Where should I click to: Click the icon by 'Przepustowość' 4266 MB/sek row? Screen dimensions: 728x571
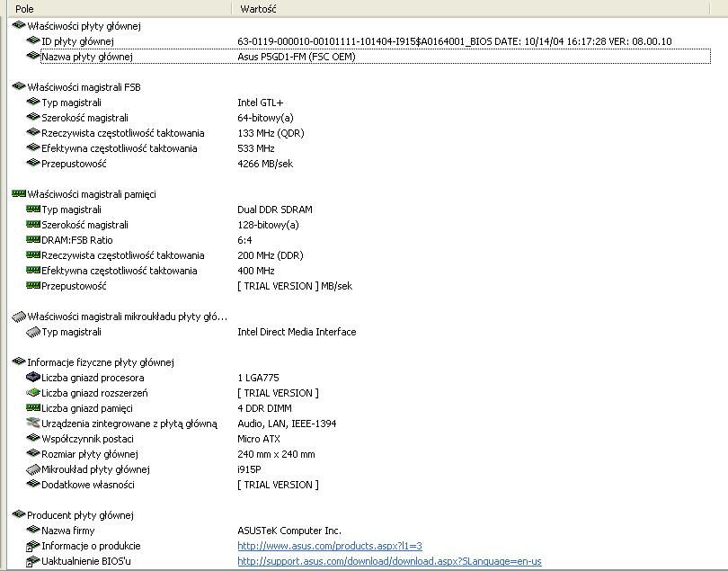[x=33, y=163]
